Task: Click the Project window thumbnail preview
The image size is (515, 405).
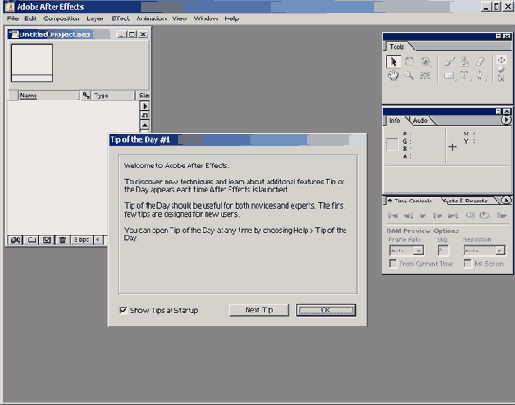Action: tap(32, 63)
